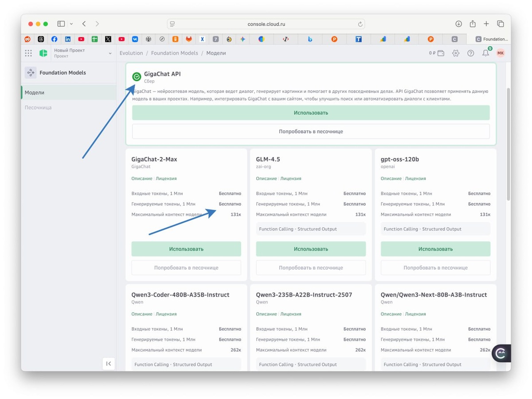Open the tab with number 7 icon
Screen dimensions: 532x399
[x=215, y=39]
